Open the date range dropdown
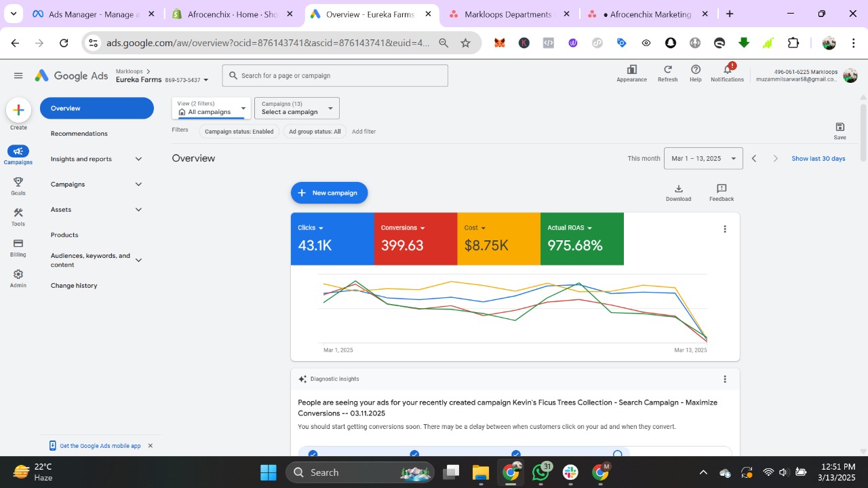This screenshot has width=868, height=488. [703, 159]
